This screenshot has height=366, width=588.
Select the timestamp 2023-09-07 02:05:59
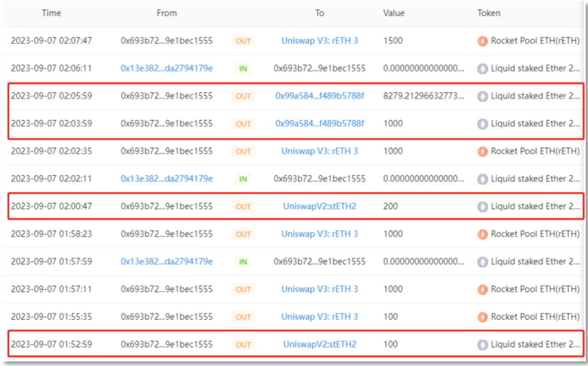[x=52, y=96]
